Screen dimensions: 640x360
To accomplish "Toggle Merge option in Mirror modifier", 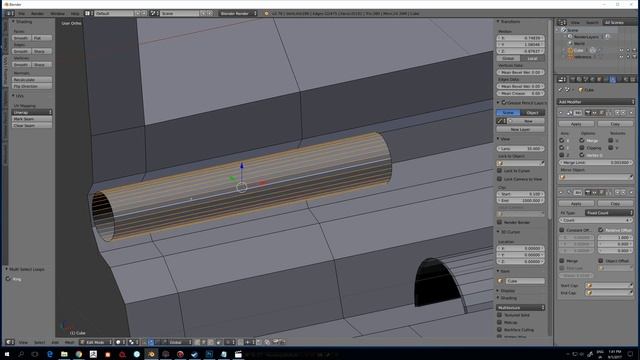I will [582, 140].
